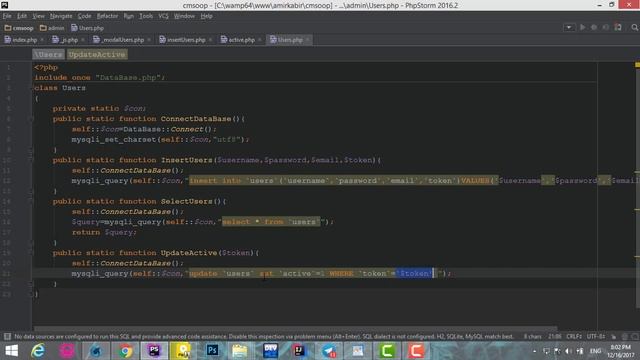Open the Tools menu

[146, 16]
